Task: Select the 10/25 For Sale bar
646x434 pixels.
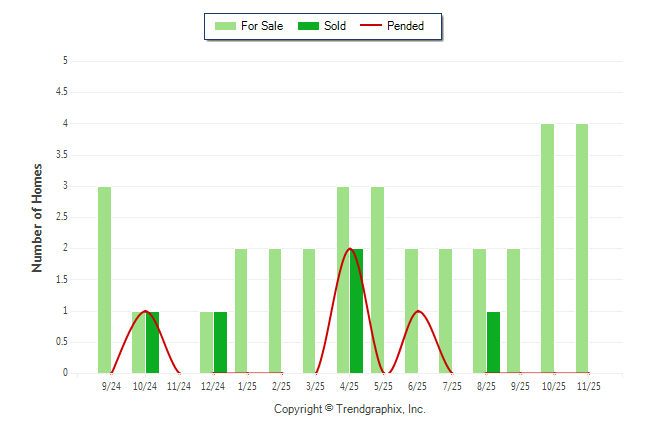Action: pyautogui.click(x=547, y=248)
